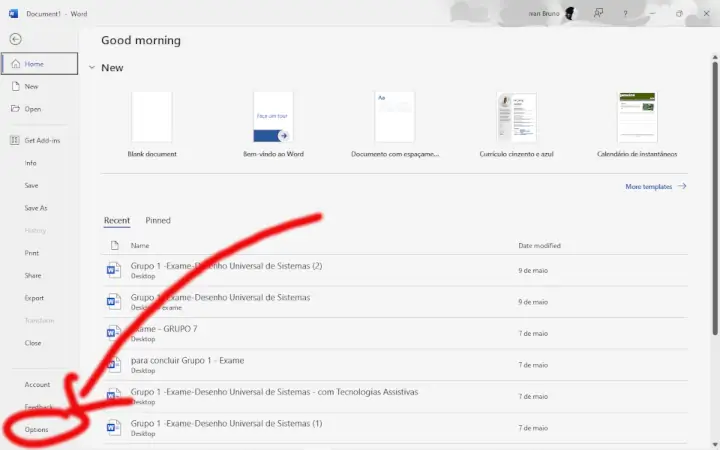720x450 pixels.
Task: Click Word file icon of Sistemas (1) row
Action: click(x=113, y=428)
